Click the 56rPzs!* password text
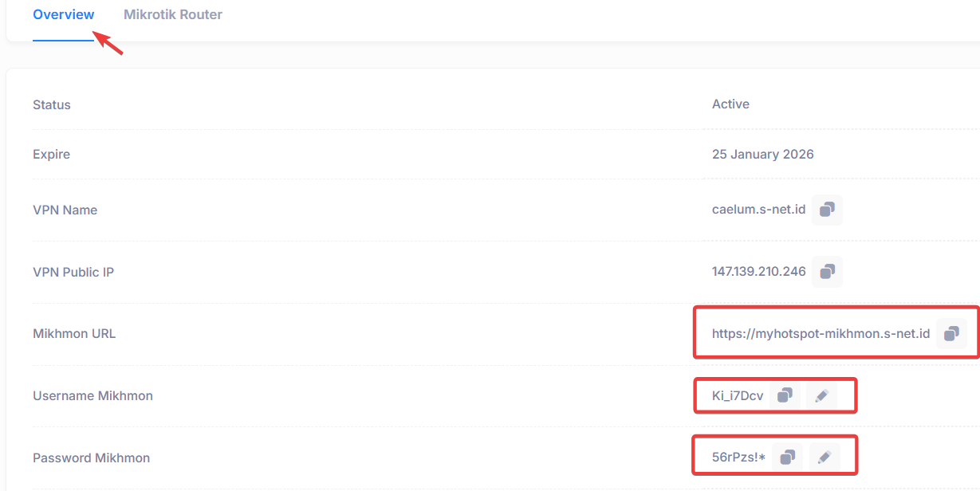 [739, 458]
